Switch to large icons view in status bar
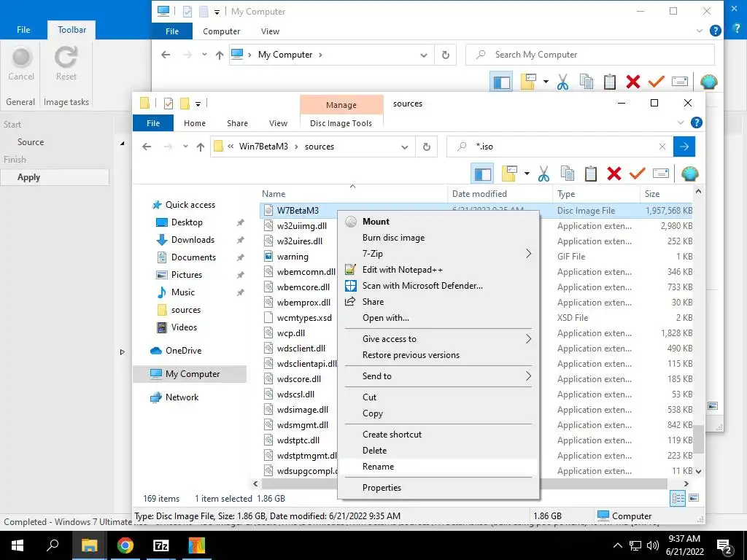The width and height of the screenshot is (747, 560). [694, 498]
